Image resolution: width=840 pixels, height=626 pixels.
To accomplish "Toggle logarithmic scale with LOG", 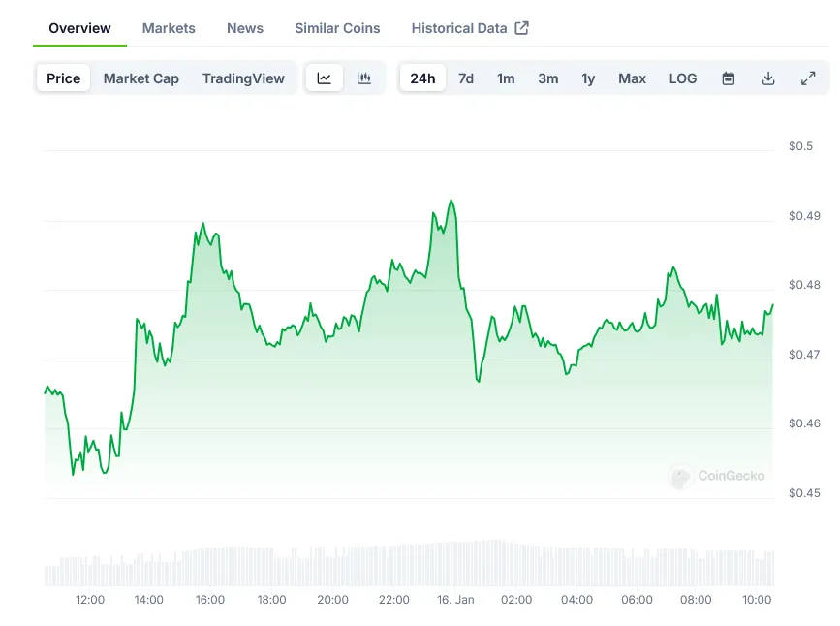I will coord(682,78).
